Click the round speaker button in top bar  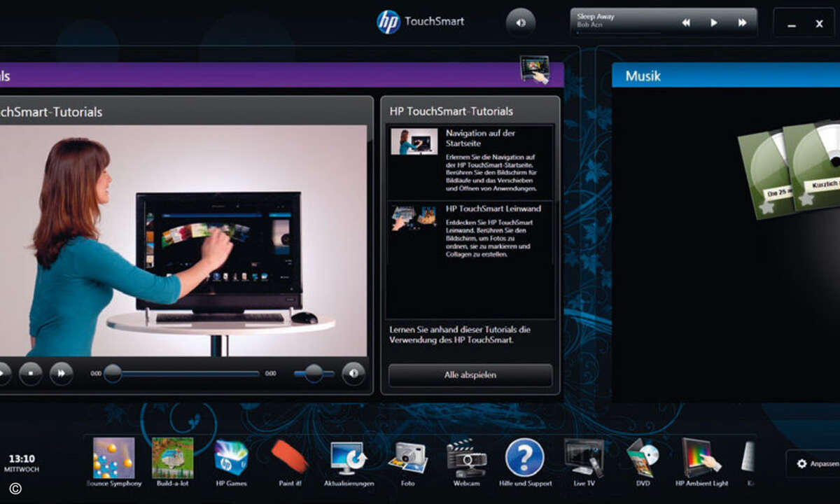(x=519, y=22)
